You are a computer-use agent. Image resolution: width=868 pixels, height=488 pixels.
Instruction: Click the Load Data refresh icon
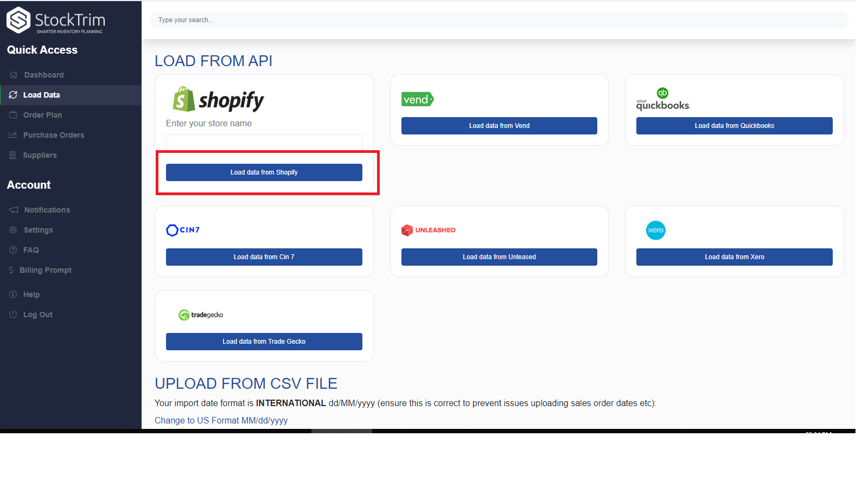coord(13,95)
